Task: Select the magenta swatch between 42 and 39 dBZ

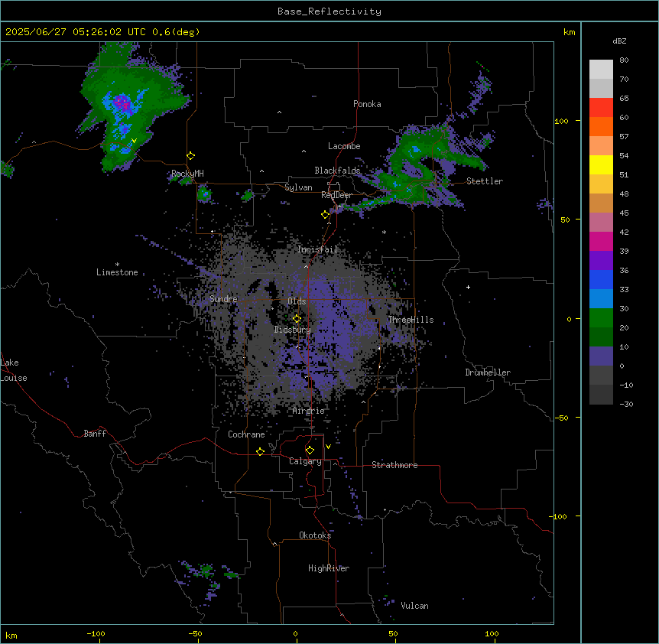Action: (601, 242)
